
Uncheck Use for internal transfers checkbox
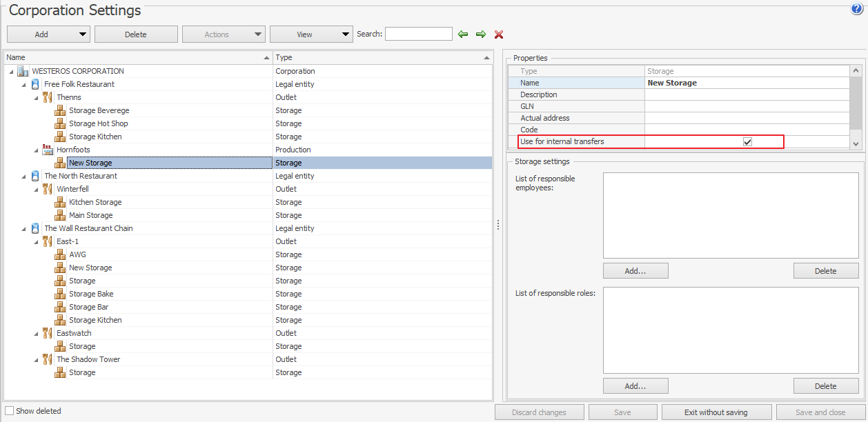747,142
